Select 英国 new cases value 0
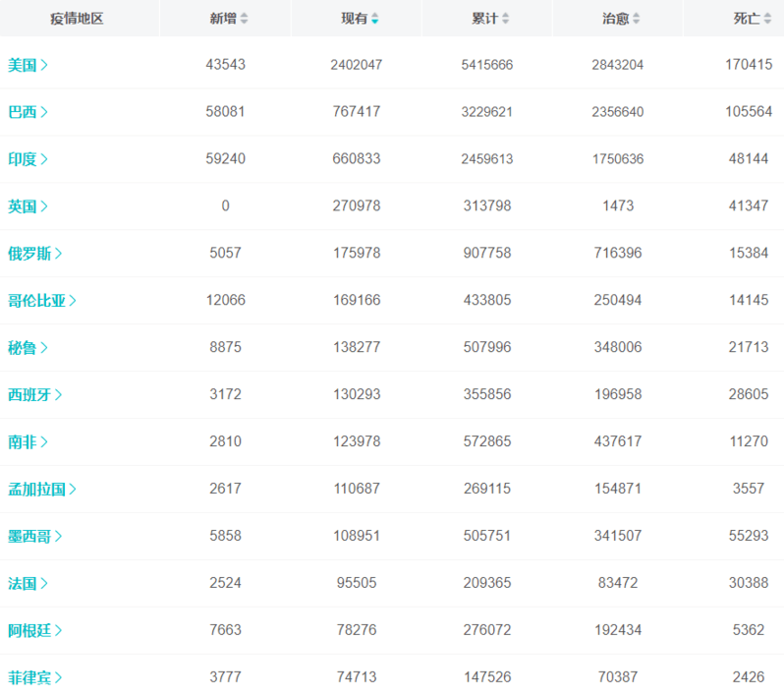The image size is (784, 698). click(226, 205)
